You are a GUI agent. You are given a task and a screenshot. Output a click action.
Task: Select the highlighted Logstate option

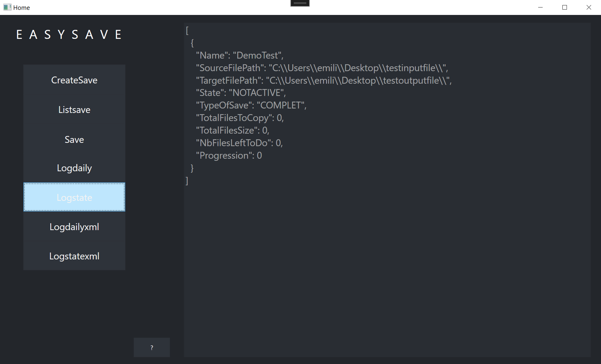click(74, 197)
